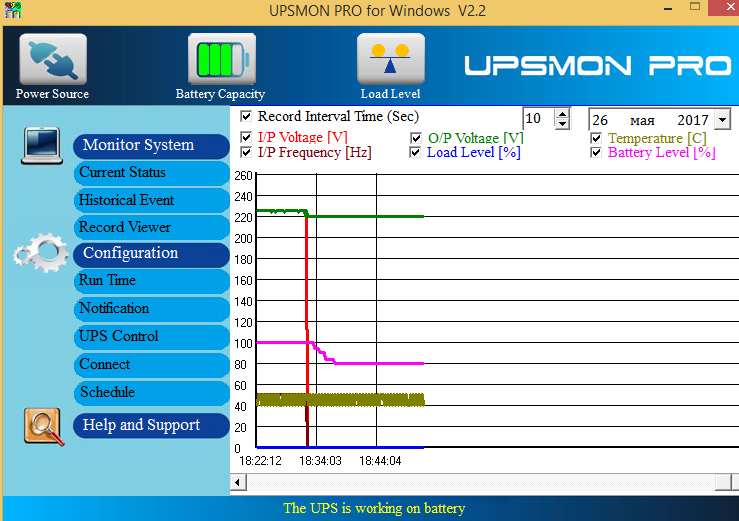Viewport: 739px width, 521px height.
Task: Open Run Time settings
Action: click(x=151, y=281)
